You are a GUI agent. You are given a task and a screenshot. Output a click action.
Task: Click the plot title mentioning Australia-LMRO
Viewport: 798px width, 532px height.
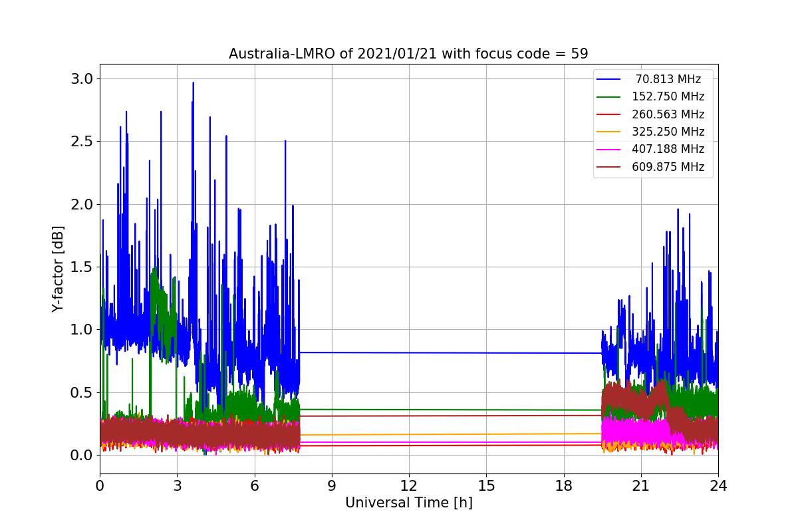408,54
